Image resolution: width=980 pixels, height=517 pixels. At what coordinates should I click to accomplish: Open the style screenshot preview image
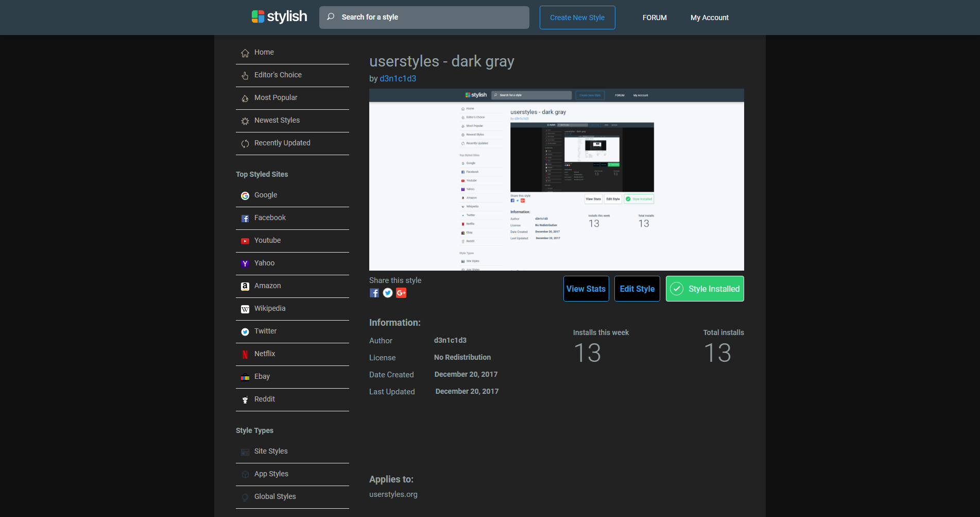557,179
